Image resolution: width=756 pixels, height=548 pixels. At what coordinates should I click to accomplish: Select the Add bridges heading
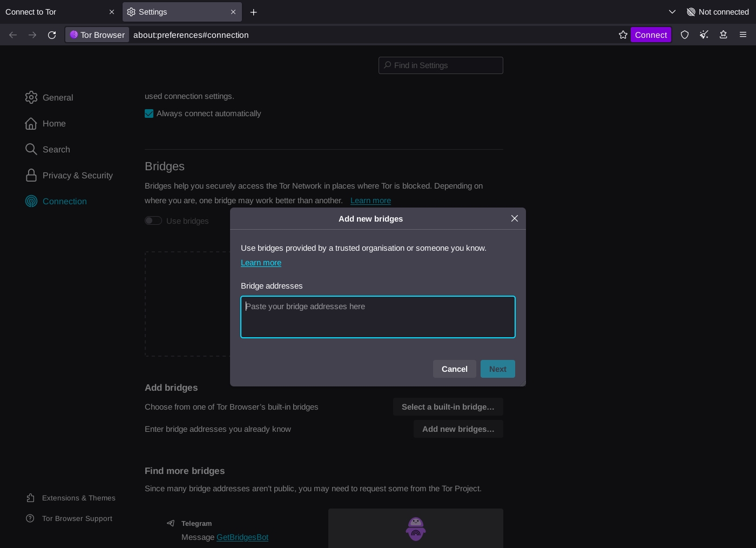point(171,387)
